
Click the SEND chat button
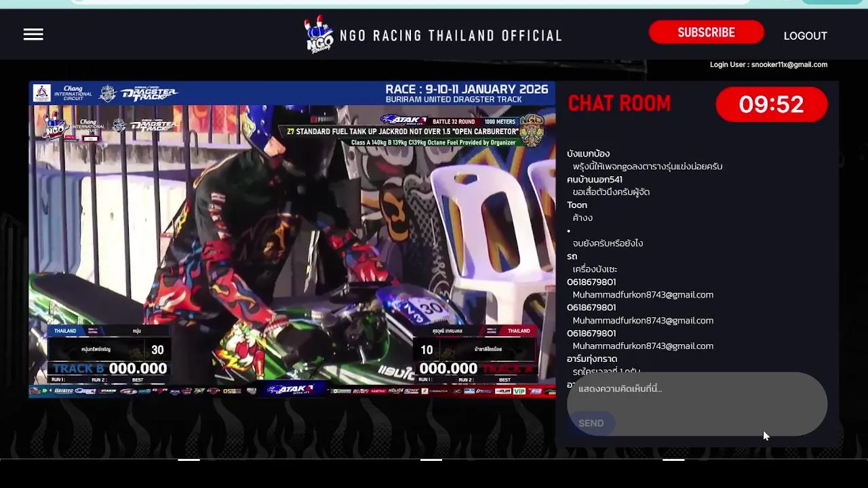(x=591, y=423)
